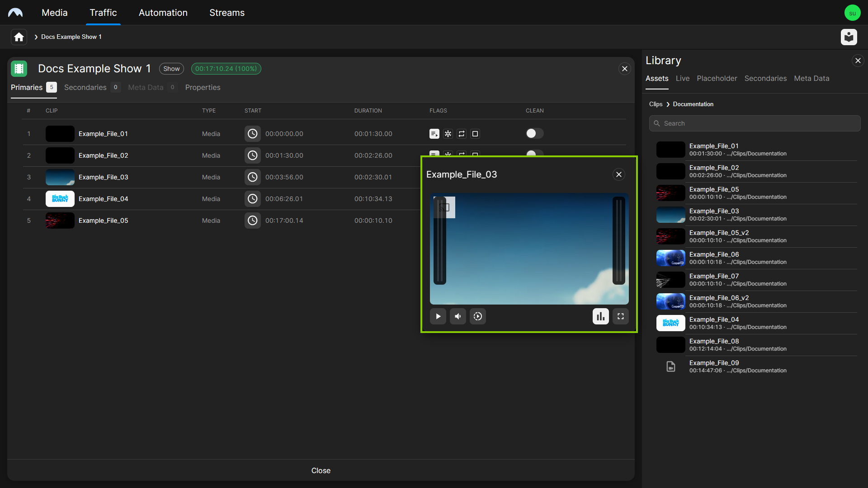Viewport: 868px width, 488px height.
Task: Expand the Clips breadcrumb in the Library
Action: click(x=656, y=104)
